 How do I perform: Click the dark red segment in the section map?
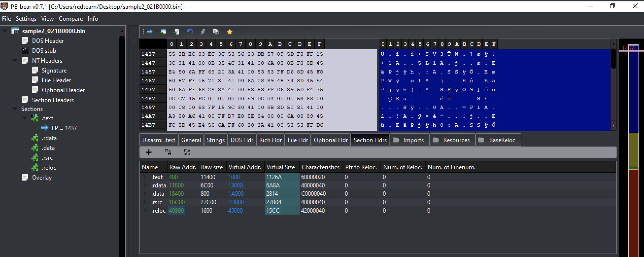633,213
